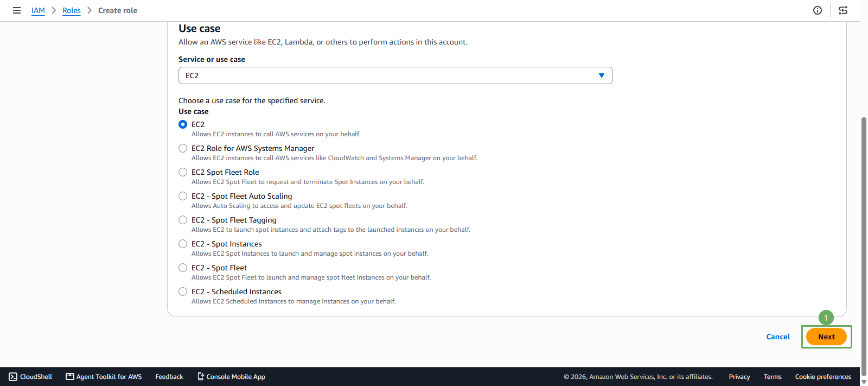Viewport: 868px width, 386px height.
Task: Open the Terms link
Action: tap(773, 377)
